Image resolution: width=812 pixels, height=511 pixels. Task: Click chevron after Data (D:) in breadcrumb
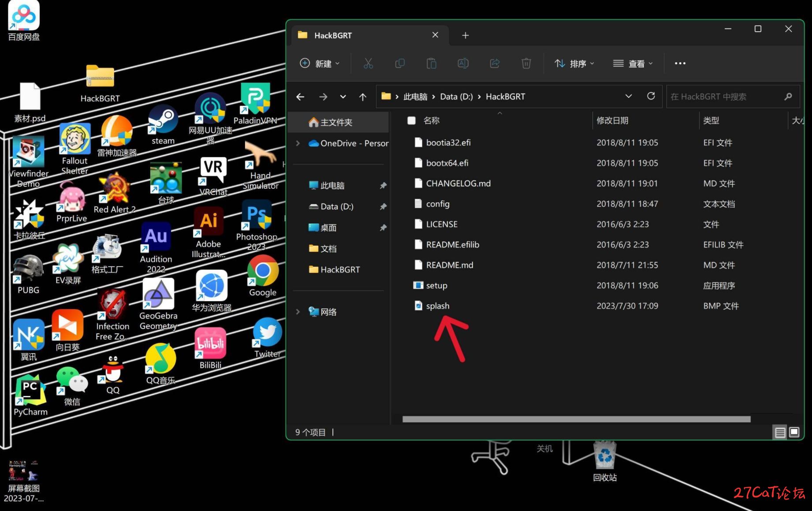pyautogui.click(x=479, y=97)
